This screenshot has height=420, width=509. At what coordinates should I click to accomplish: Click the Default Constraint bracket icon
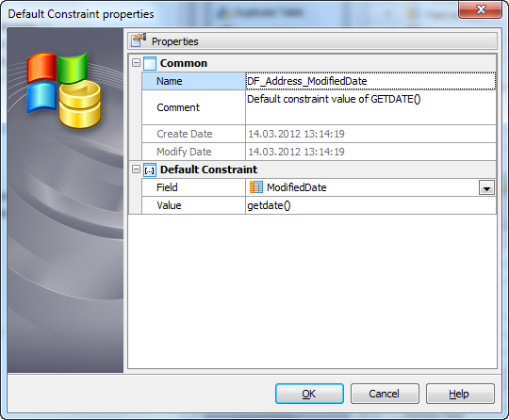point(150,170)
